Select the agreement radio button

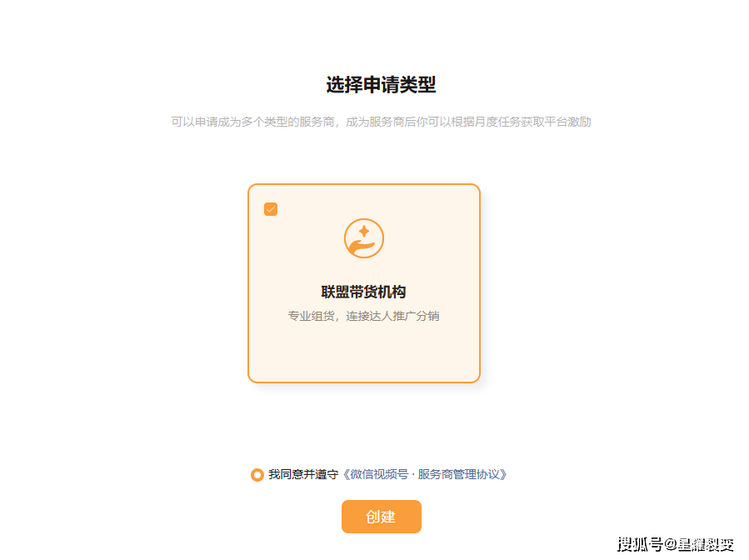[257, 474]
